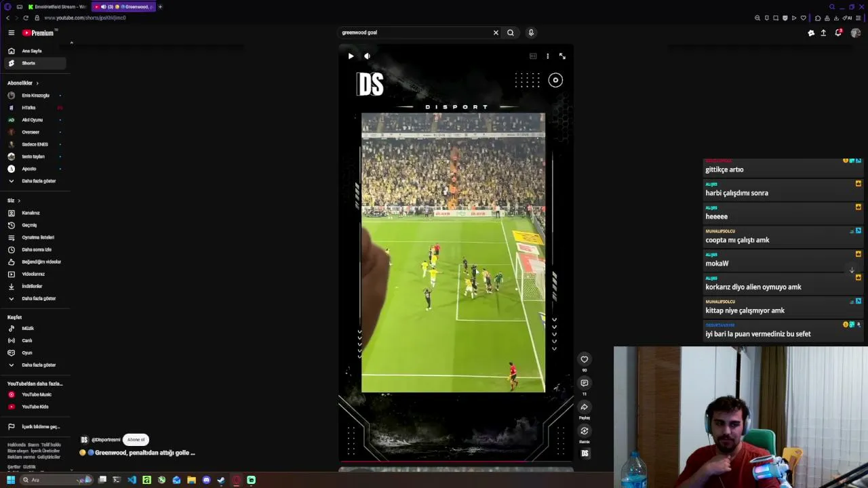Image resolution: width=868 pixels, height=488 pixels.
Task: Open the Windows Start menu
Action: [x=10, y=480]
